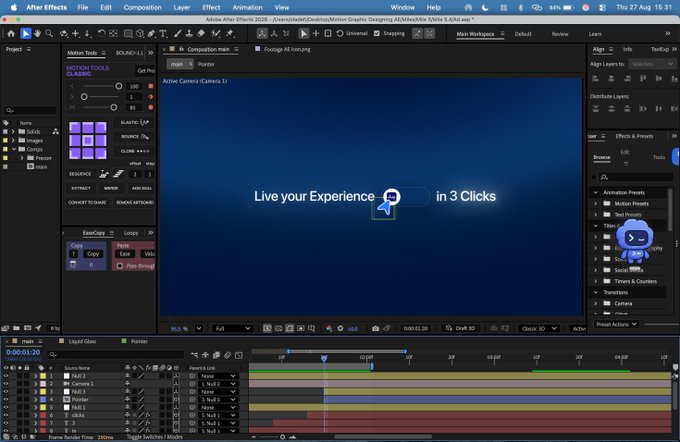Click the Local Axis Mode icon
680x442 pixels.
point(262,33)
